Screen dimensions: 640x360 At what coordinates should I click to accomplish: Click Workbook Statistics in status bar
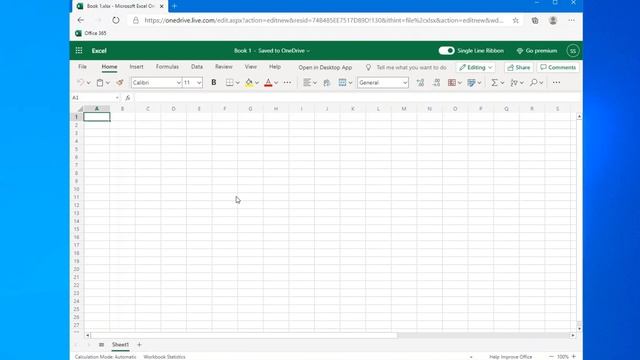(x=164, y=357)
